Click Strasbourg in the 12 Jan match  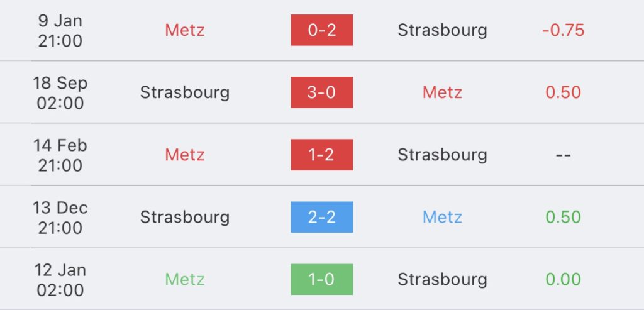[x=442, y=279]
